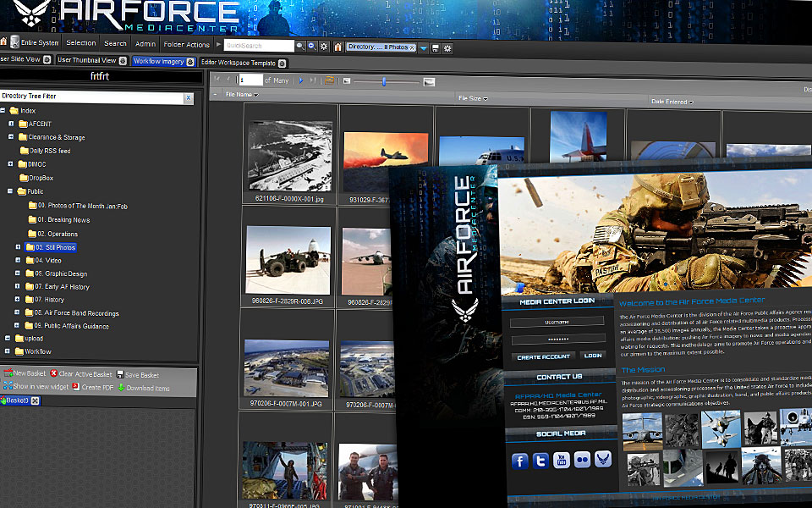Image resolution: width=812 pixels, height=508 pixels.
Task: Adjust the thumbnail size slider handle
Action: [384, 82]
